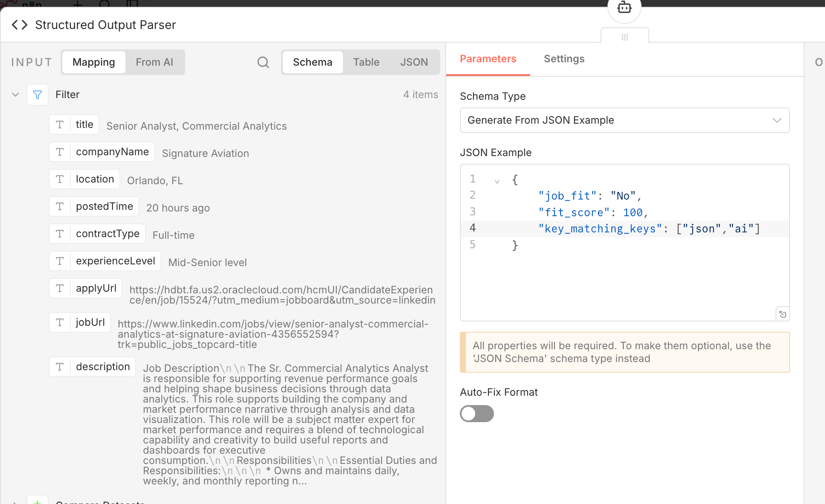Switch the input view to the Table tab

(x=366, y=62)
